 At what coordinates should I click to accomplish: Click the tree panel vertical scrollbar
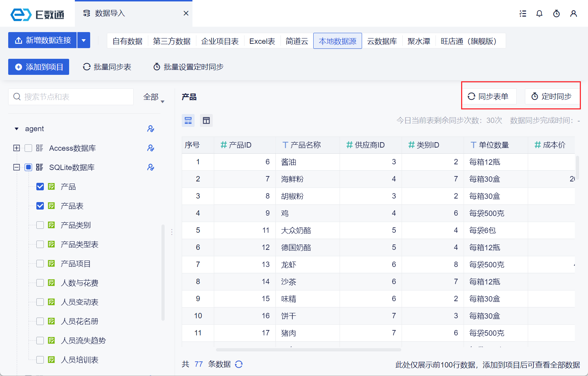pos(163,273)
